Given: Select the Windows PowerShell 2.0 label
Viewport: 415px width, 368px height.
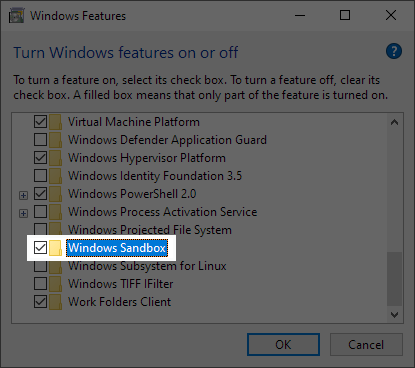Looking at the screenshot, I should click(132, 194).
